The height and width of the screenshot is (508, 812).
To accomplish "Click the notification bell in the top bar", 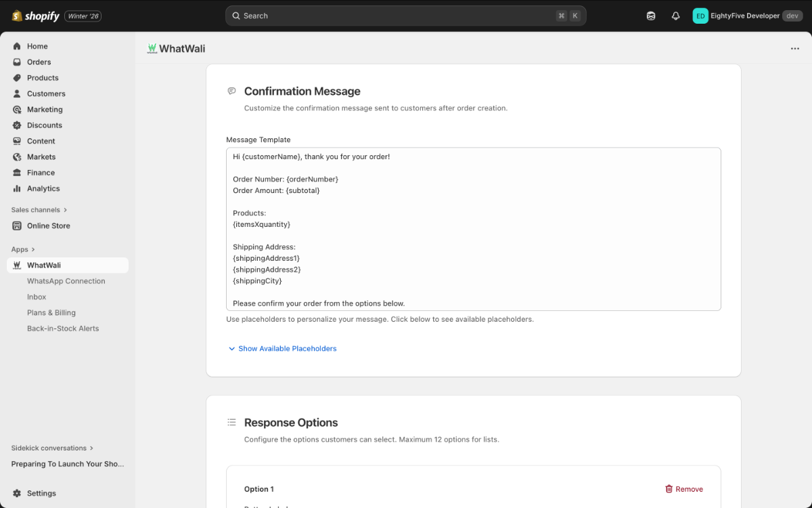I will click(x=675, y=15).
